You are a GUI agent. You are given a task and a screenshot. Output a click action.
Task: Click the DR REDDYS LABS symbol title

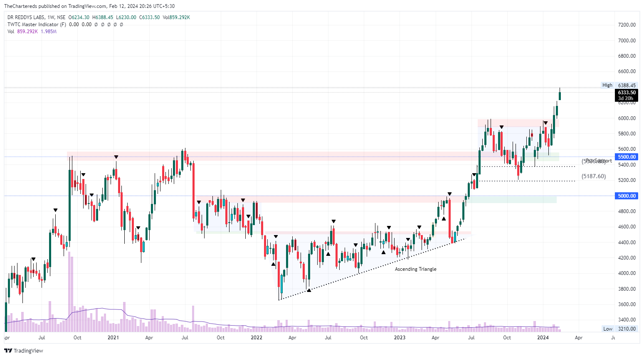(26, 17)
